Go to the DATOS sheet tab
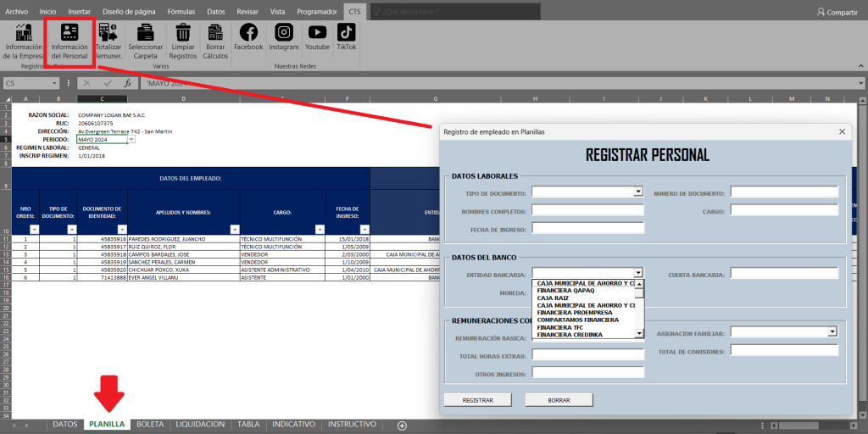This screenshot has height=434, width=868. 64,425
